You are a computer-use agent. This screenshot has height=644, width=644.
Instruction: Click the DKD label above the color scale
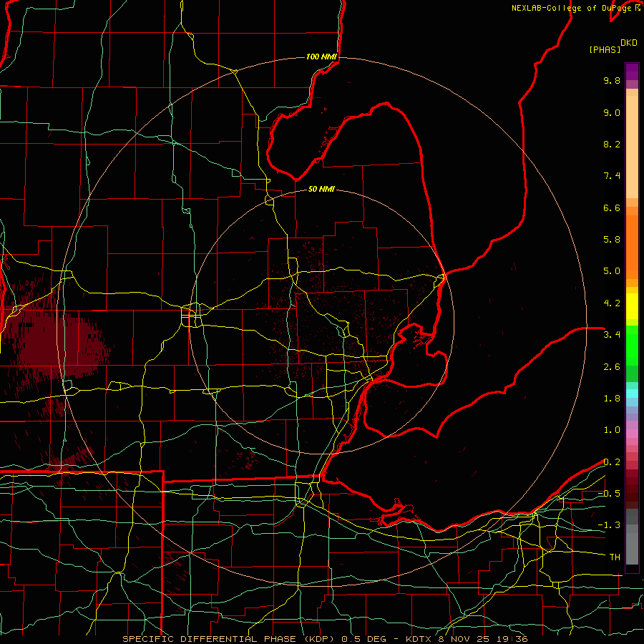click(x=629, y=43)
